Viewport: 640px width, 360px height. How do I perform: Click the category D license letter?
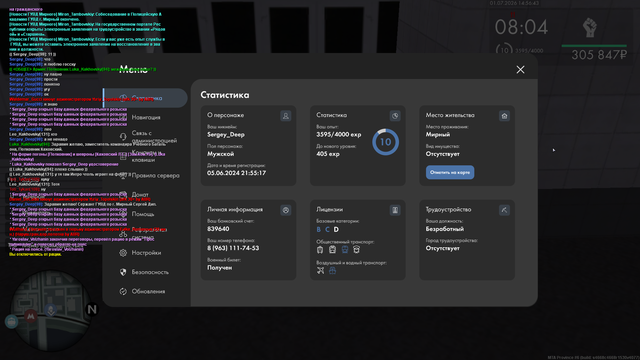[x=336, y=229]
